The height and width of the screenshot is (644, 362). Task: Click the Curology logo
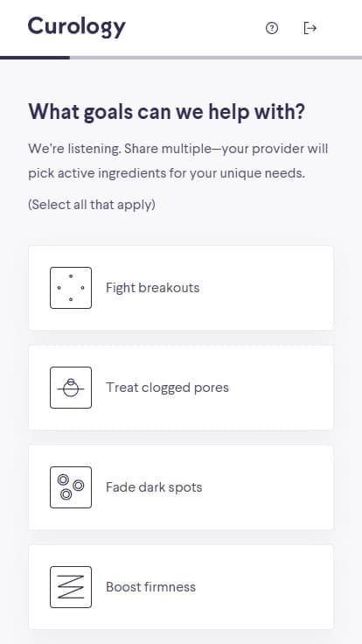pos(77,27)
